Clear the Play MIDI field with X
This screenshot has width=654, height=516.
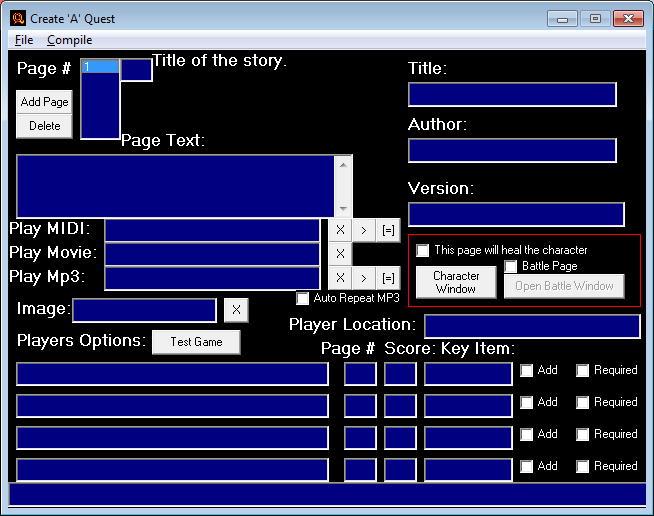(340, 230)
